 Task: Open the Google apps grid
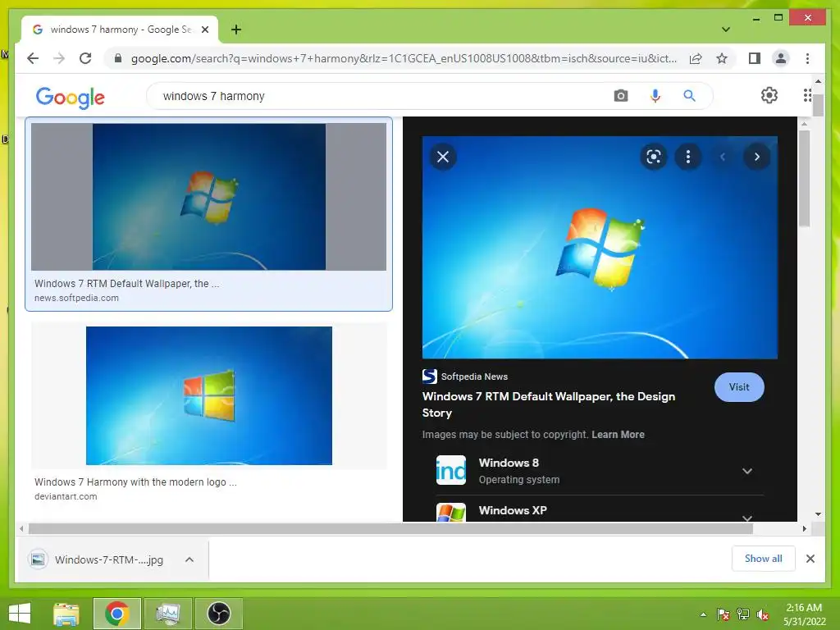tap(807, 95)
